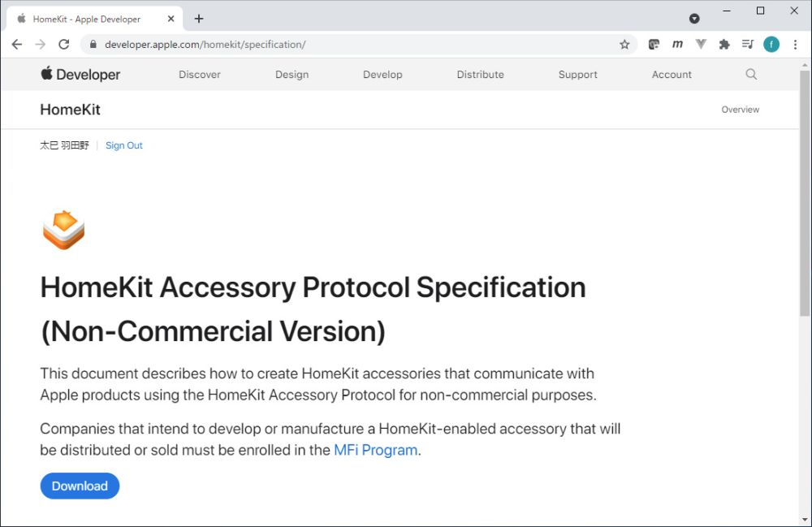Screen dimensions: 812x527
Task: Click the Apple Developer logo
Action: 79,74
